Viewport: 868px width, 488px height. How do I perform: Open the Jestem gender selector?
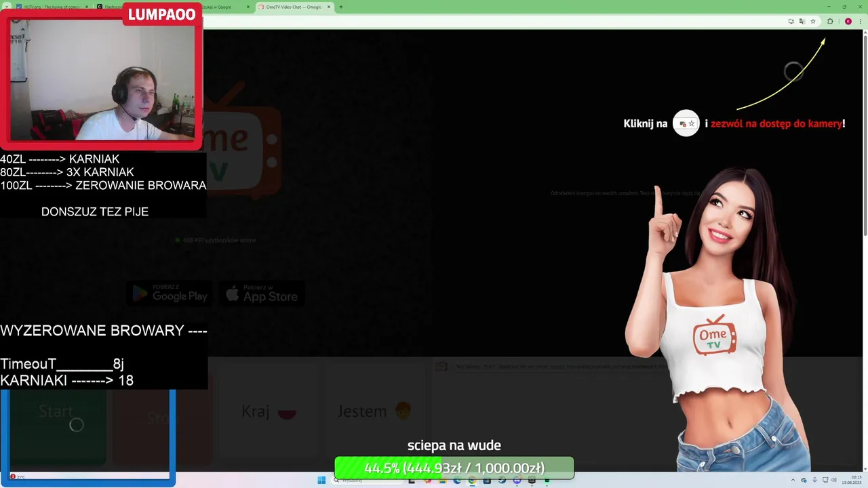[x=375, y=411]
